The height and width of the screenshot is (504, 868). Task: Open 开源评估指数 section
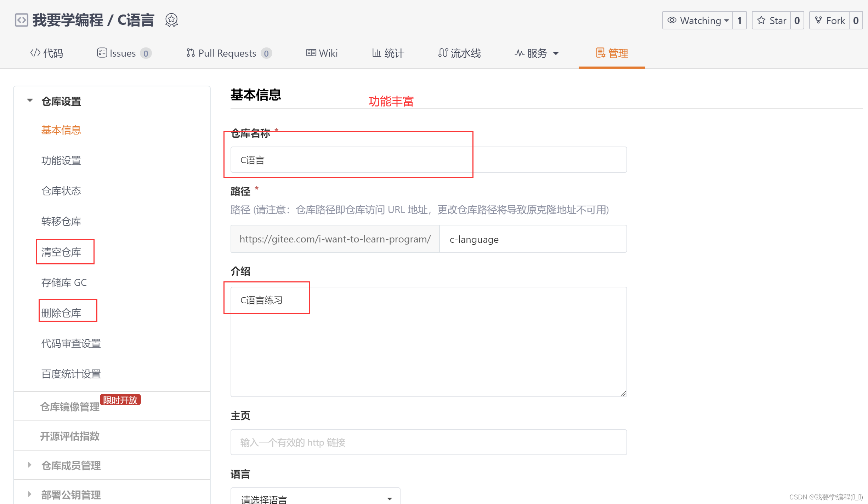70,436
